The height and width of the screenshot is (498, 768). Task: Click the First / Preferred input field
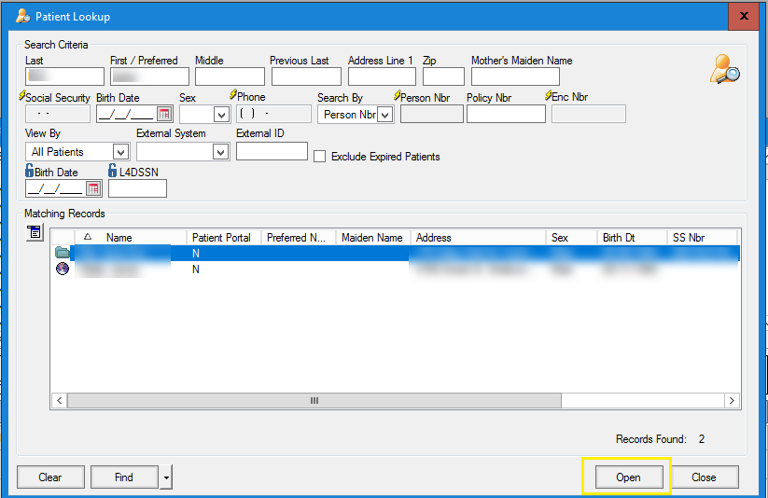click(150, 76)
